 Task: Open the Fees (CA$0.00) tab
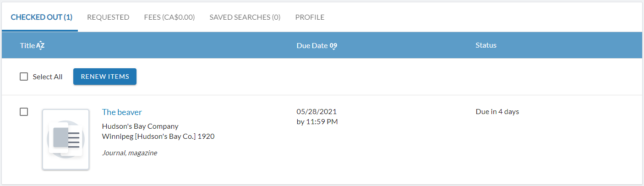point(169,17)
